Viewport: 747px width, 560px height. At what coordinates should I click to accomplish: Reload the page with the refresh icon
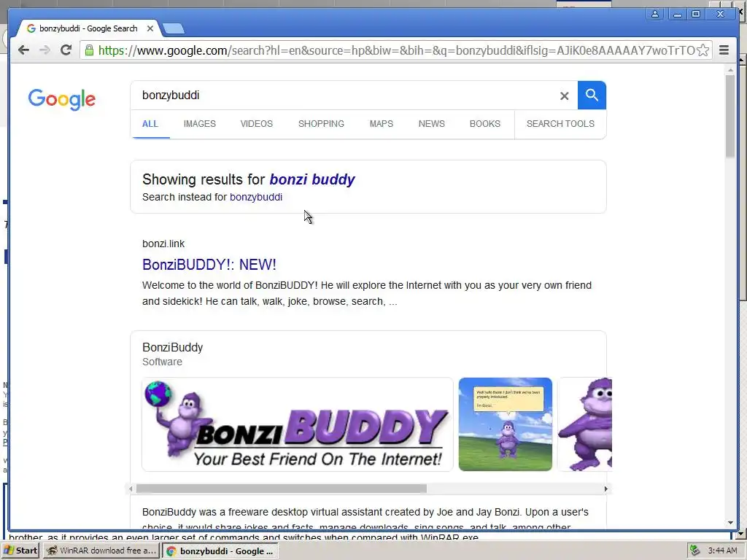pyautogui.click(x=66, y=50)
